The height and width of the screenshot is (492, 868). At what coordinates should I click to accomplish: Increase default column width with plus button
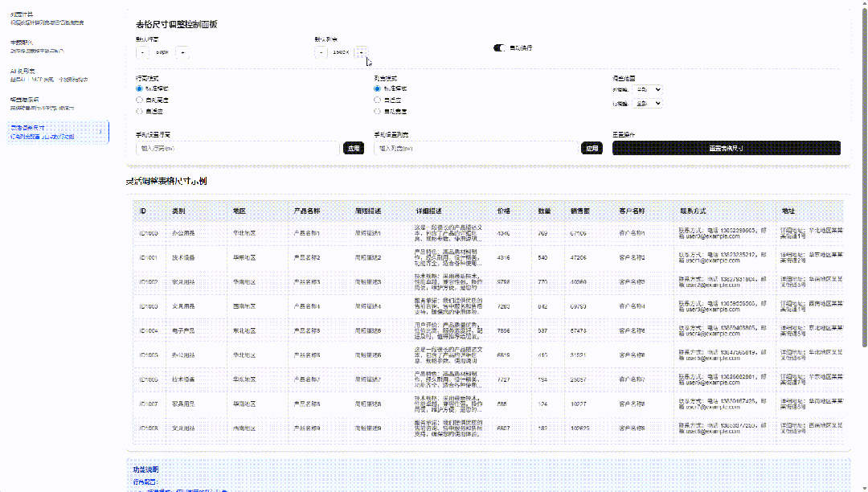click(x=361, y=52)
